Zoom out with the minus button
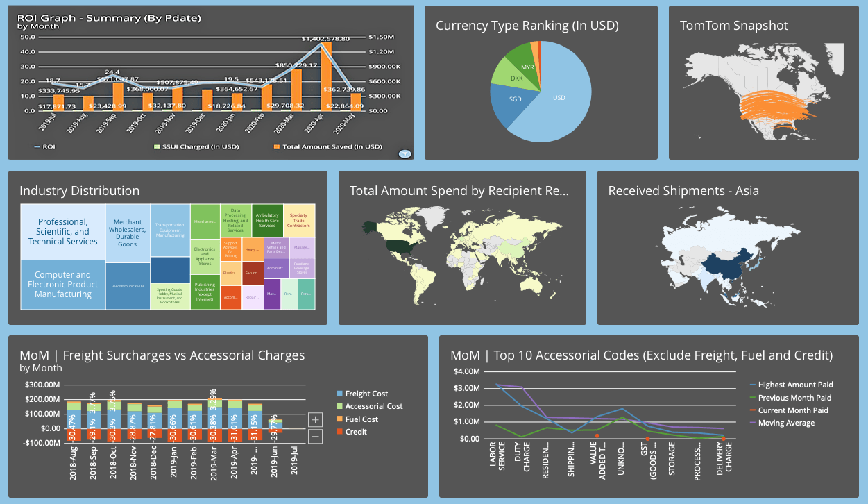The height and width of the screenshot is (504, 868). point(315,436)
